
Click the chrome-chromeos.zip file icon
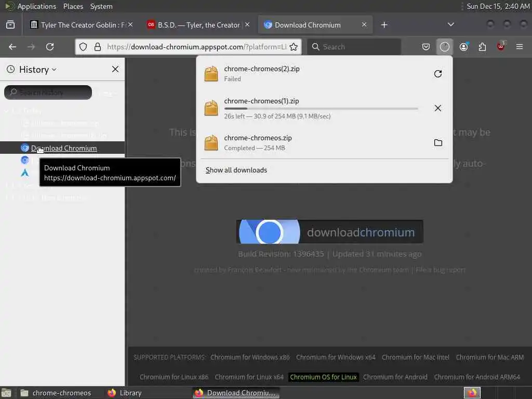pyautogui.click(x=211, y=142)
